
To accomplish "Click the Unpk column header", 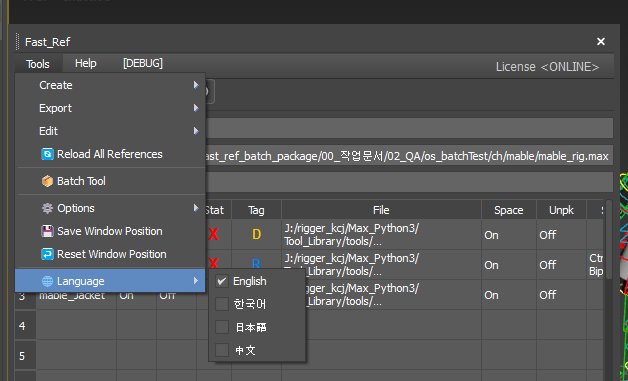I will (x=562, y=210).
